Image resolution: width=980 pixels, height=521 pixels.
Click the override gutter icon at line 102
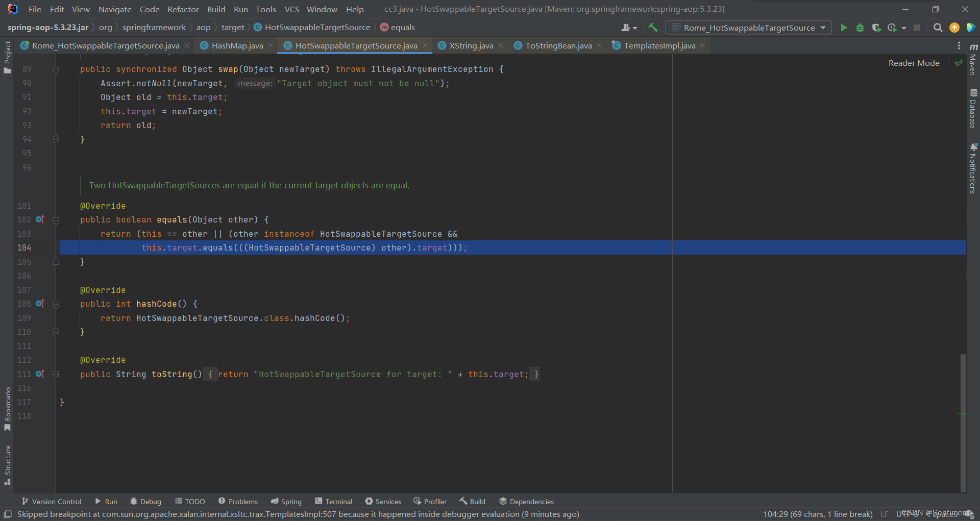click(40, 219)
